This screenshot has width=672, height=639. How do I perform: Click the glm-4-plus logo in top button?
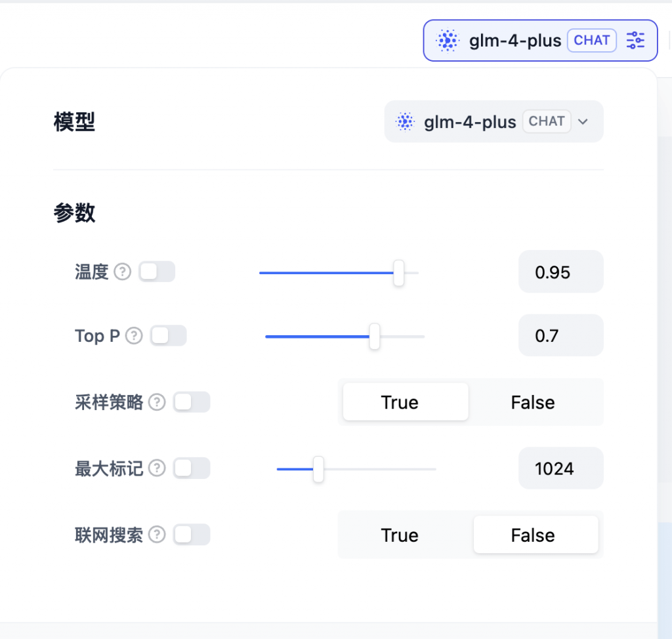tap(448, 40)
